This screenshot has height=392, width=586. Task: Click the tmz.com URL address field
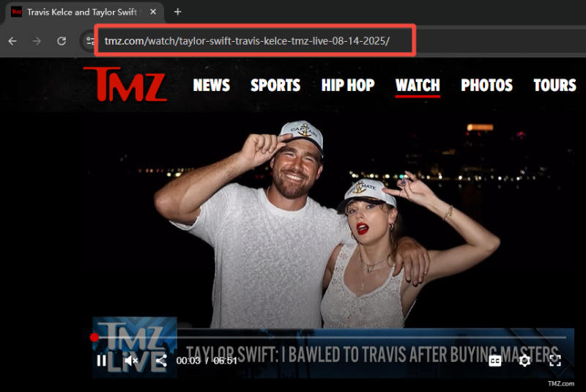point(247,41)
